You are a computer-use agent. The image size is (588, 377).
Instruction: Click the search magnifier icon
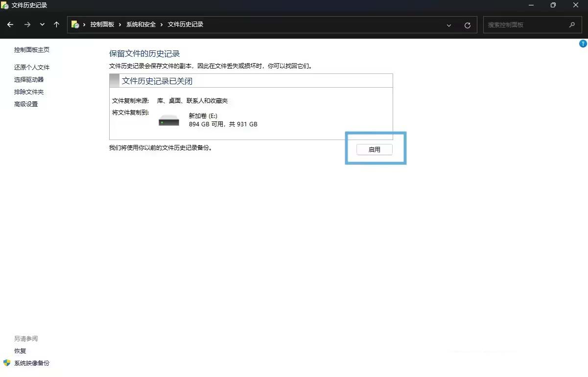[572, 24]
